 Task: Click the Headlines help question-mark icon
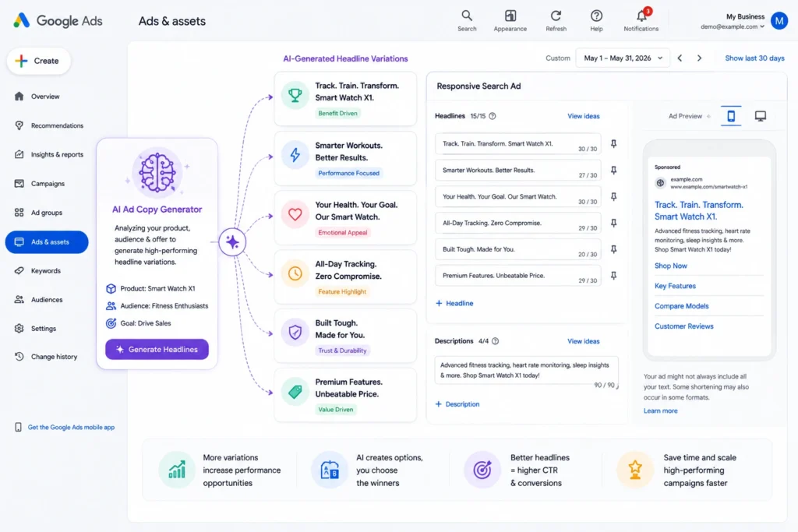(493, 116)
